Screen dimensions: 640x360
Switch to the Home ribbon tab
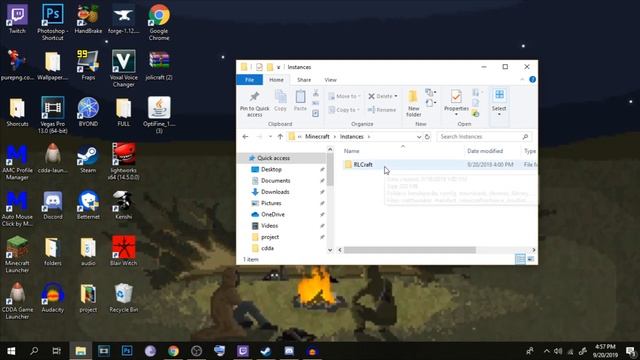(x=276, y=80)
